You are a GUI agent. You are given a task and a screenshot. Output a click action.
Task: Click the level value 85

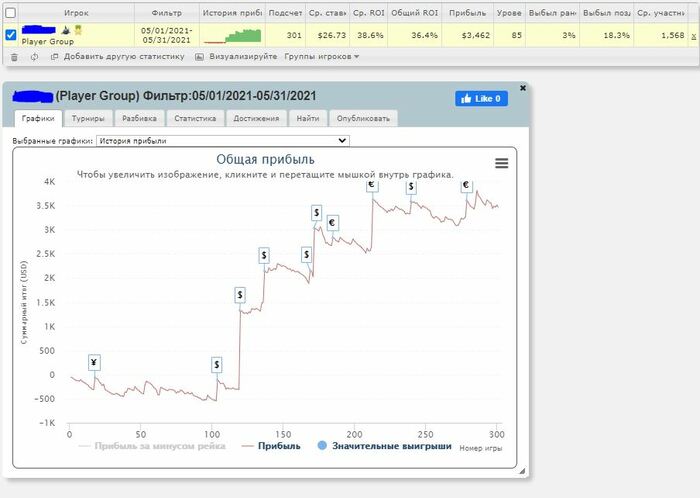coord(517,35)
